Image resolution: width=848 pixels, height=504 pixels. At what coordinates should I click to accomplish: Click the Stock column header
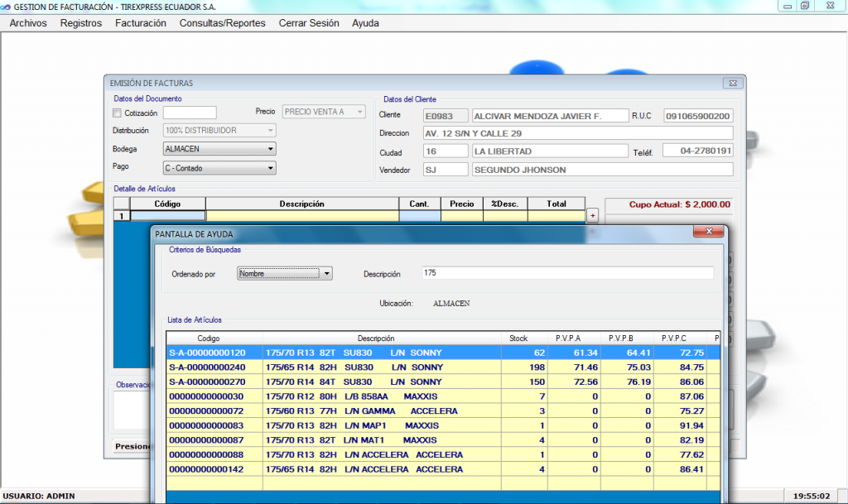click(518, 338)
